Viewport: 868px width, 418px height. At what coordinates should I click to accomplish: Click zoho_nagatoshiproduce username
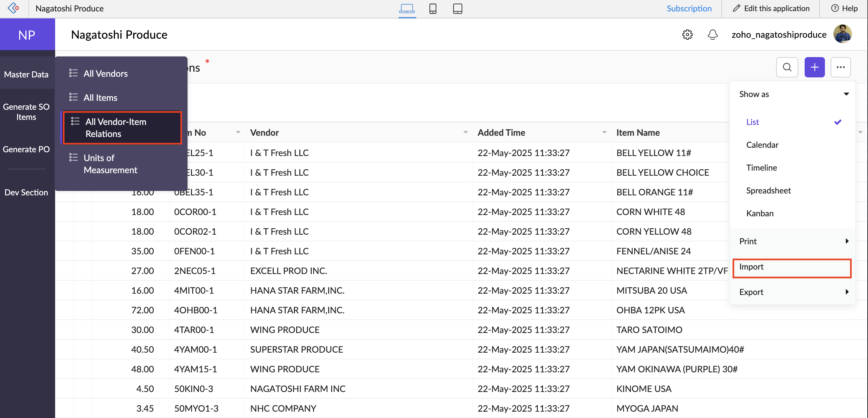click(x=778, y=35)
